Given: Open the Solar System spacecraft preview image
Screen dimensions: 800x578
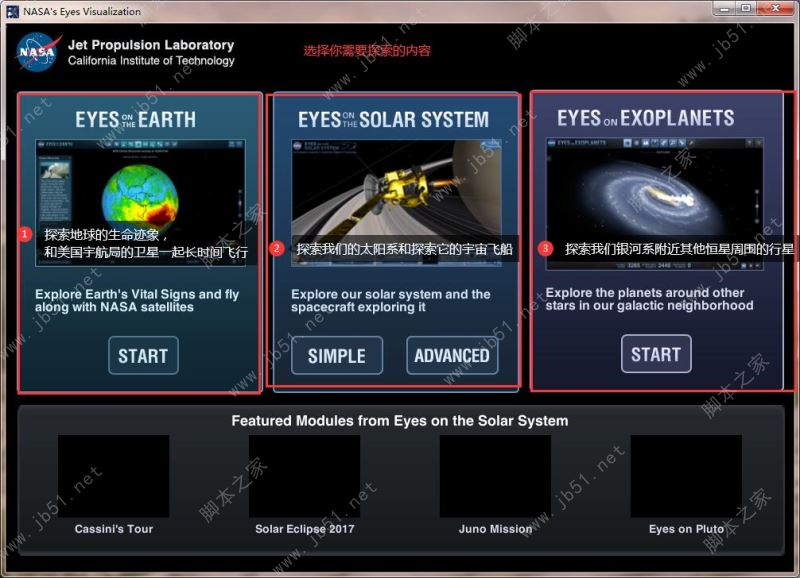Looking at the screenshot, I should (396, 203).
